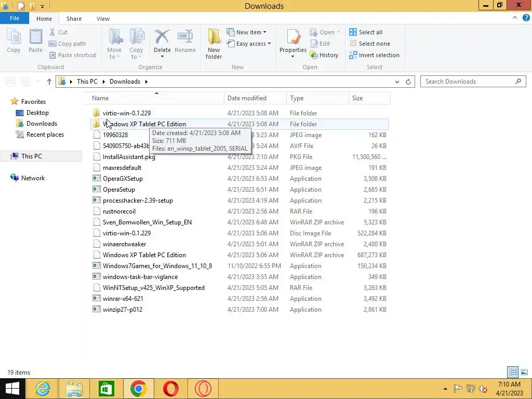Refresh the Downloads folder
The height and width of the screenshot is (399, 532).
tap(408, 82)
